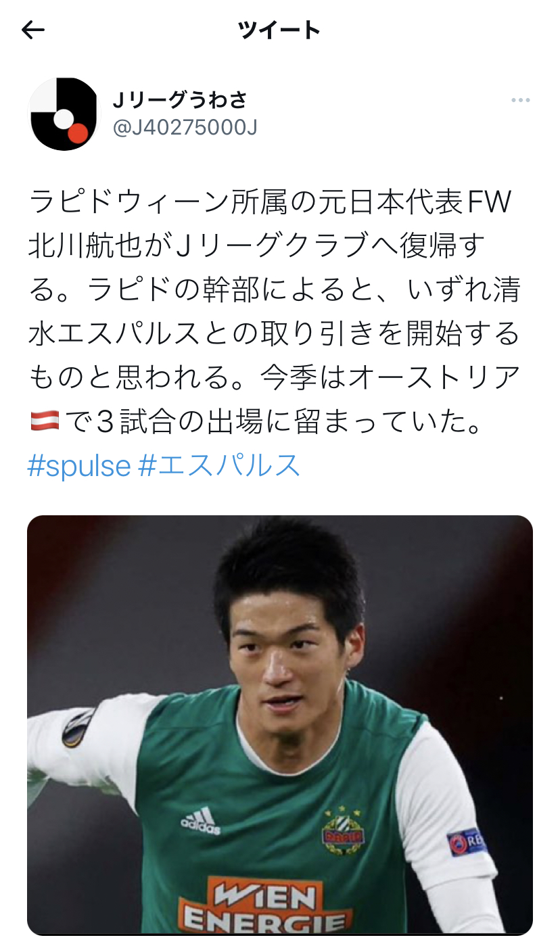Click the @J40275000J handle
Screen dimensions: 560x944
(185, 127)
